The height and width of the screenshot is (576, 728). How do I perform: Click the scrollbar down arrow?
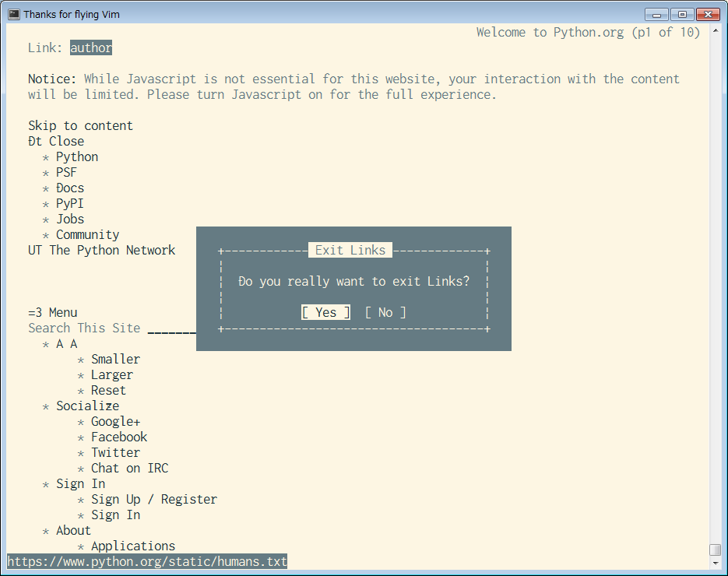[715, 563]
